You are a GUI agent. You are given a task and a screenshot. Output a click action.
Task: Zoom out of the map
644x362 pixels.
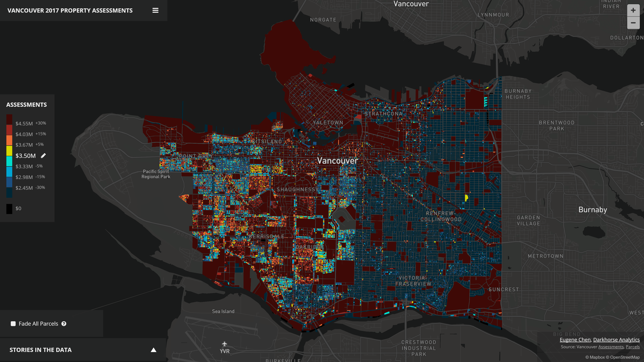(633, 23)
